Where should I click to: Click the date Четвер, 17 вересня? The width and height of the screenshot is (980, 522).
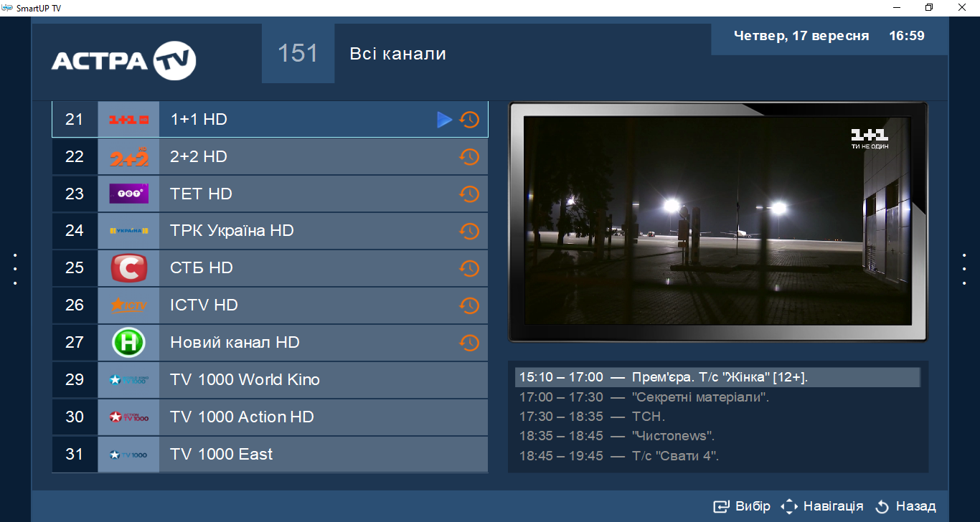801,36
